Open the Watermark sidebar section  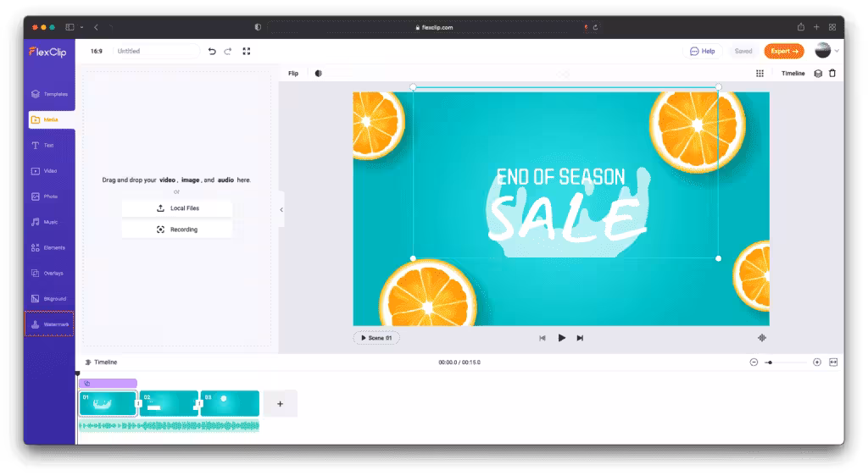pos(49,324)
